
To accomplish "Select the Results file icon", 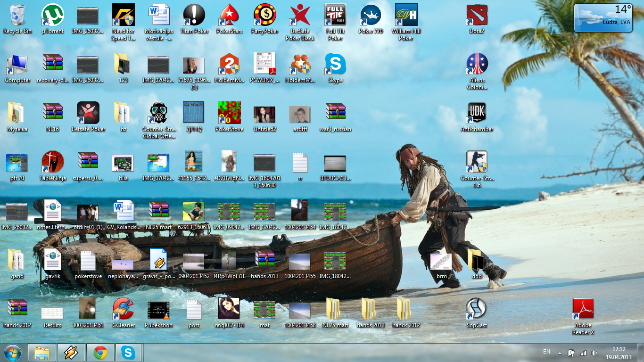I will pos(53,313).
